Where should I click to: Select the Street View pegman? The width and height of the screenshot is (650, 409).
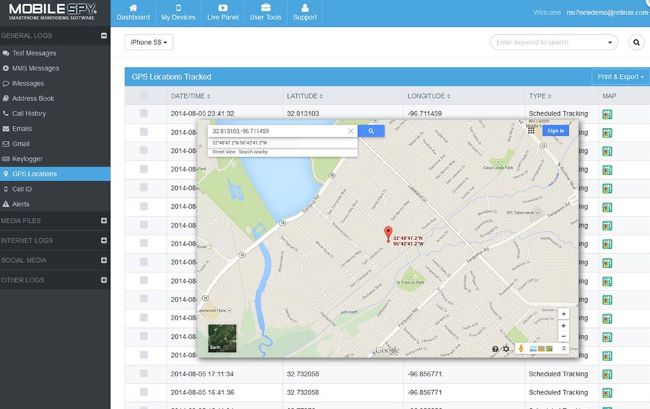click(521, 348)
